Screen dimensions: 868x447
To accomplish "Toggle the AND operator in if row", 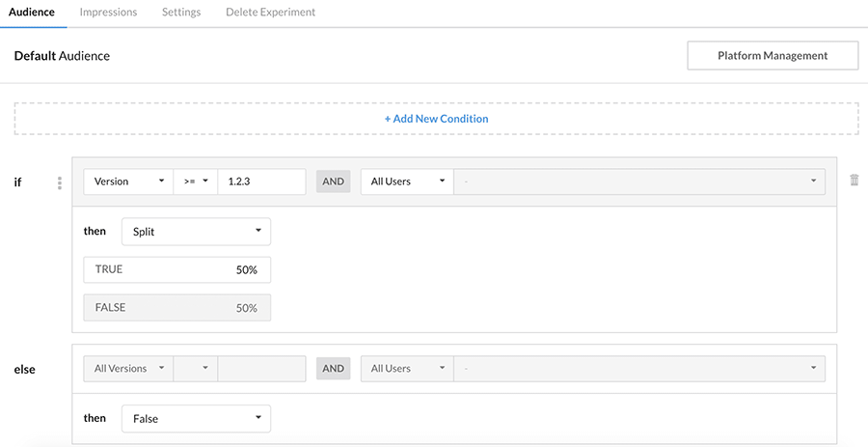I will (333, 182).
